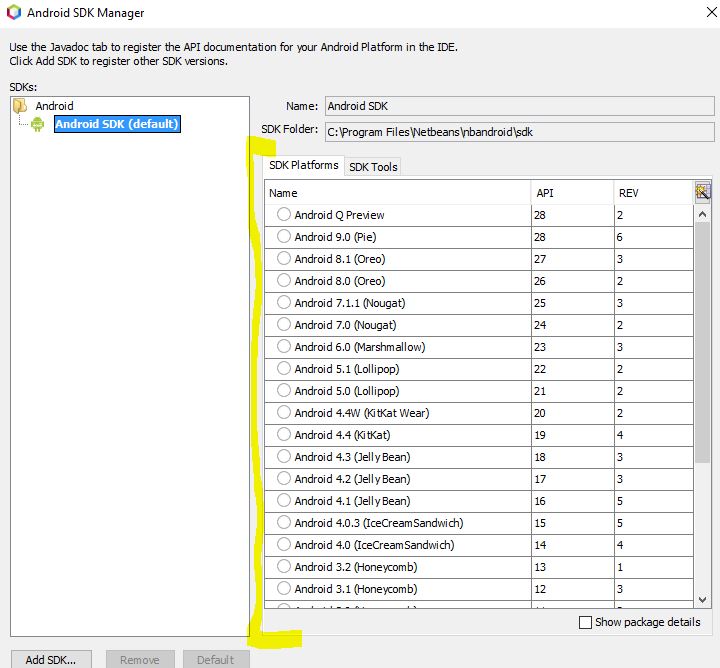Select Android 4.2 (Jelly Bean) radio button
The image size is (720, 668).
(x=284, y=478)
